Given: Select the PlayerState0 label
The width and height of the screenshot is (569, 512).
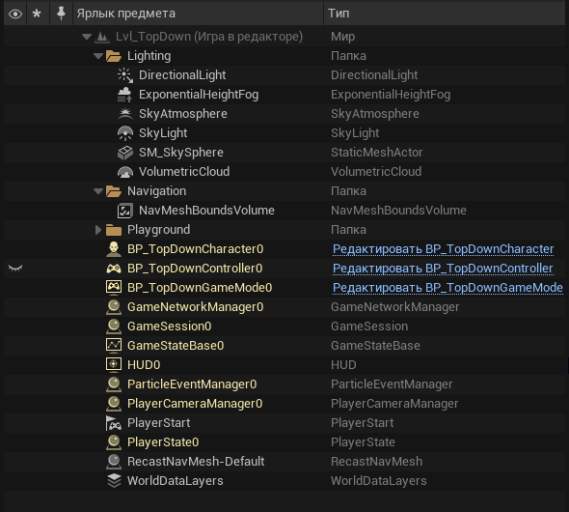Looking at the screenshot, I should pyautogui.click(x=163, y=442).
